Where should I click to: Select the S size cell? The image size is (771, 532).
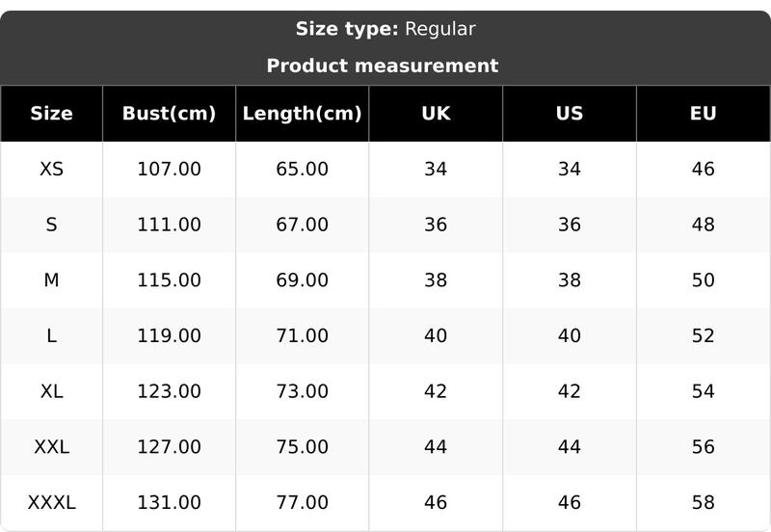pos(51,225)
